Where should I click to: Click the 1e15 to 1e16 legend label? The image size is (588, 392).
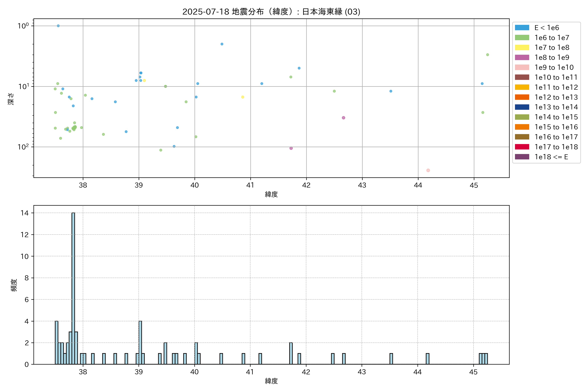[x=556, y=127]
